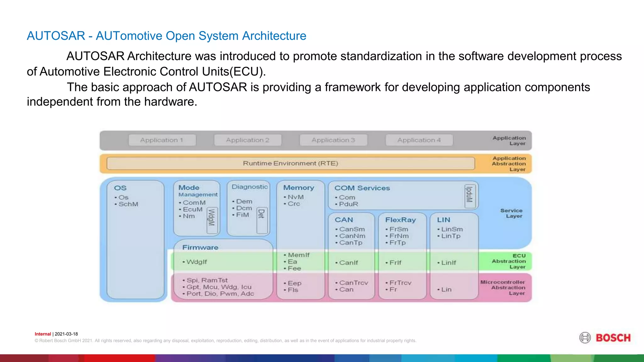The width and height of the screenshot is (644, 362).
Task: Click the Bosch logo icon
Action: pos(585,338)
